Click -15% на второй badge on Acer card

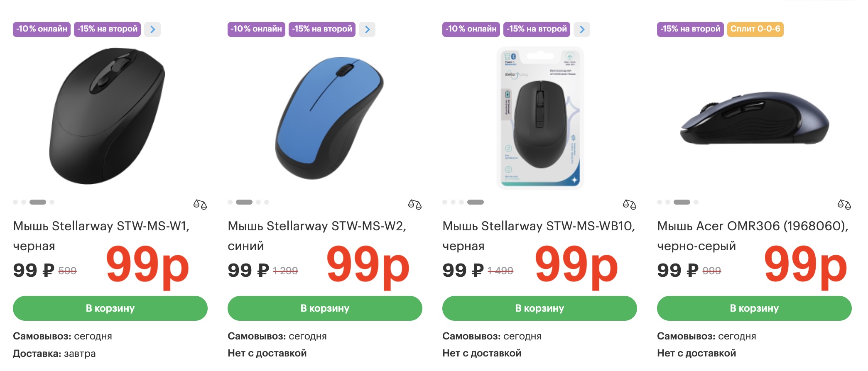tap(690, 29)
